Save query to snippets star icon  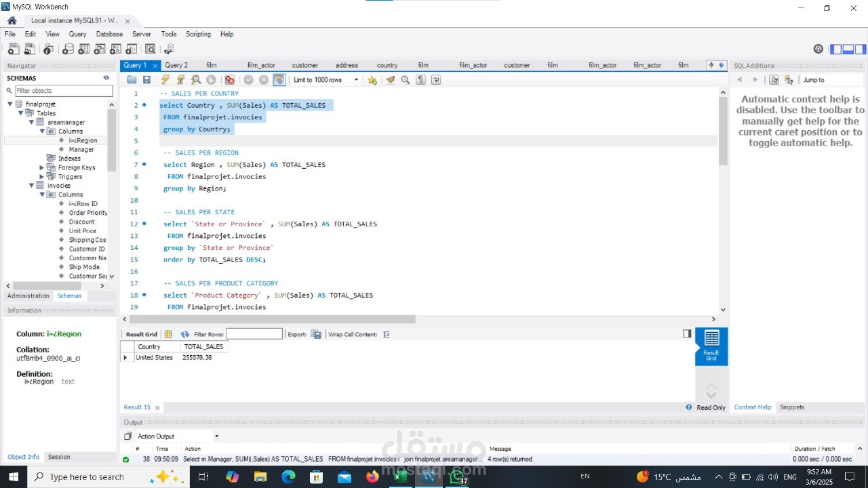pyautogui.click(x=372, y=80)
